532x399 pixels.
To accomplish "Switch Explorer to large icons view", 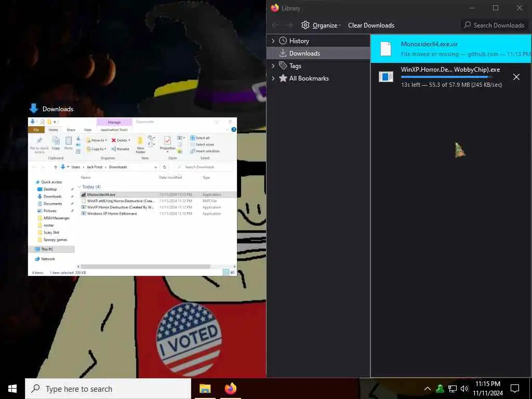I will coord(232,272).
